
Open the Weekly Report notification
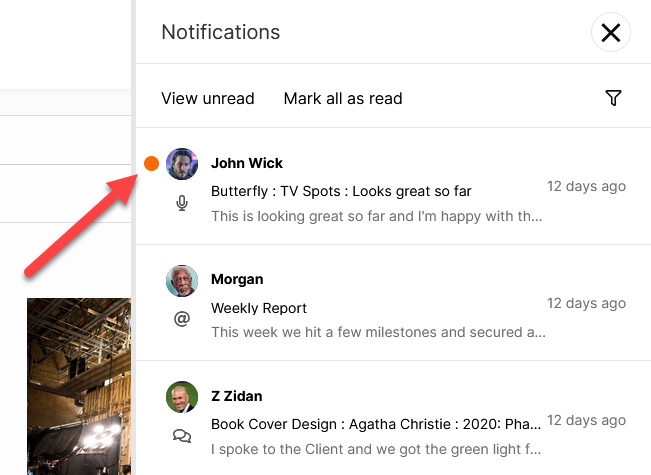259,308
